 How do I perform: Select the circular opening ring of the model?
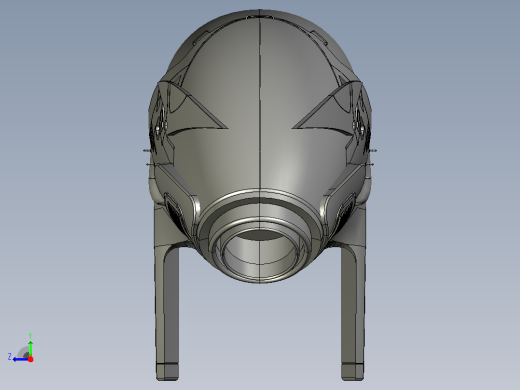(260, 252)
